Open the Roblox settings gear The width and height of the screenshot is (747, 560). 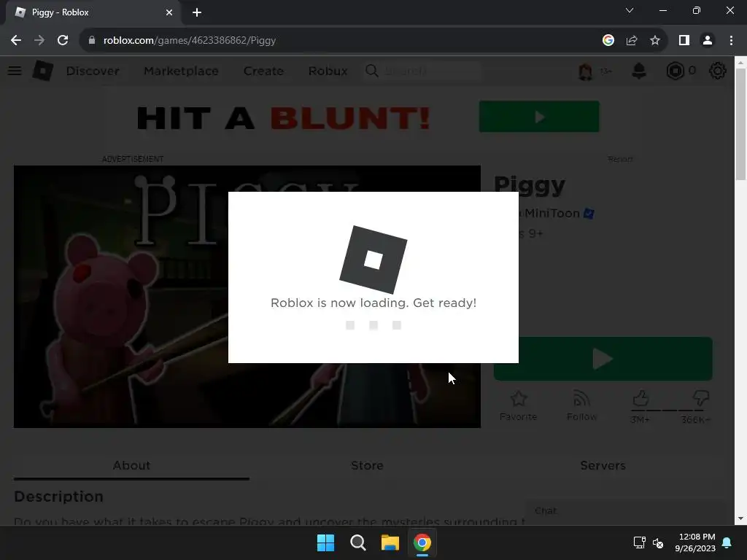[718, 71]
